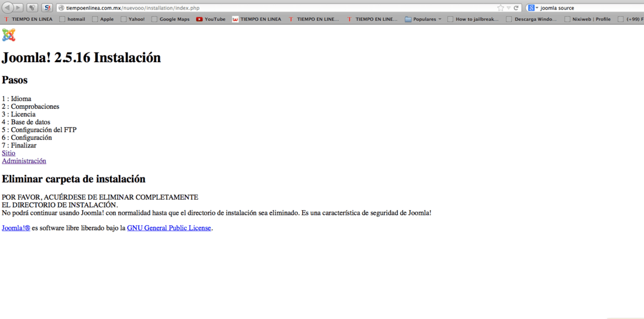644x319 pixels.
Task: Open the 'Descarga Windo...' bookmark
Action: 532,19
